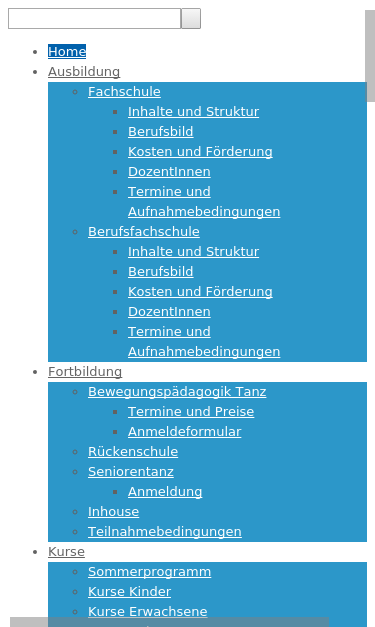Screen dimensions: 375x627
Task: Open the Sommerprogramm link under Kurse
Action: (150, 571)
